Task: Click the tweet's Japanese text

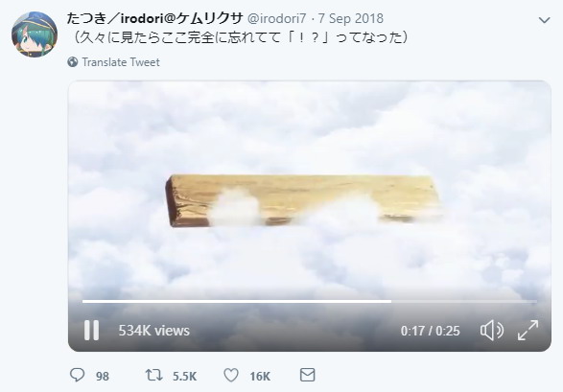Action: pyautogui.click(x=239, y=37)
